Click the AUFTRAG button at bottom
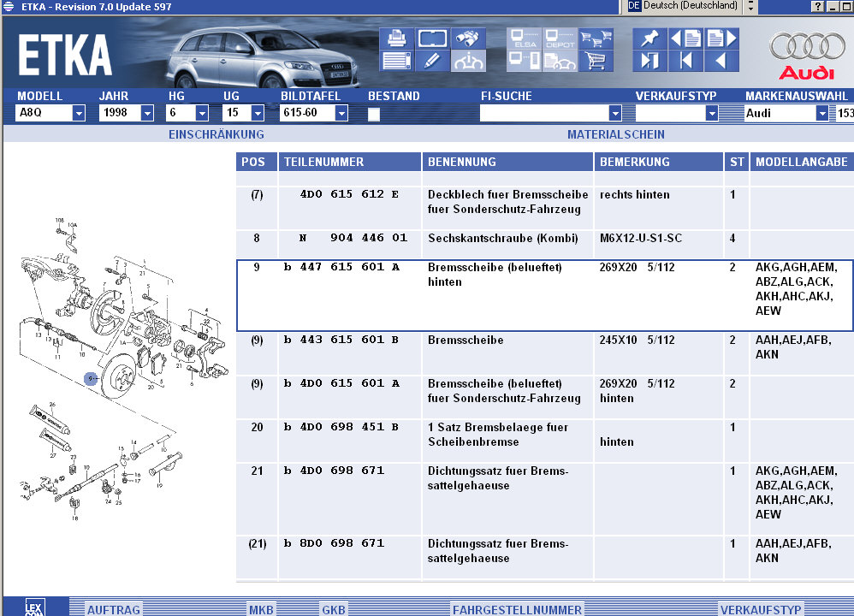 (114, 609)
